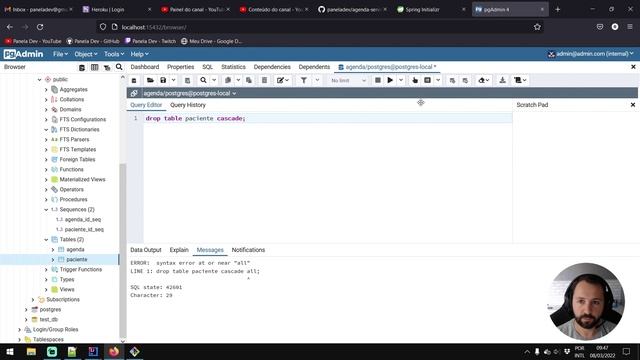
Task: Reload the browser page
Action: pos(40,27)
